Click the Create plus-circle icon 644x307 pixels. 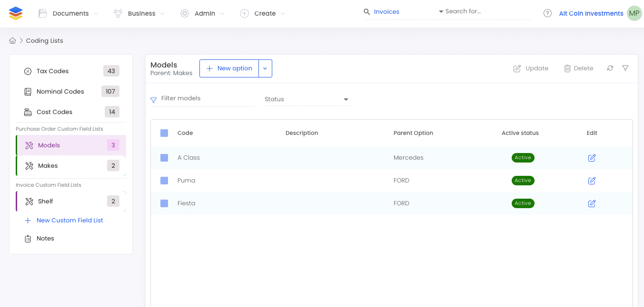click(244, 14)
